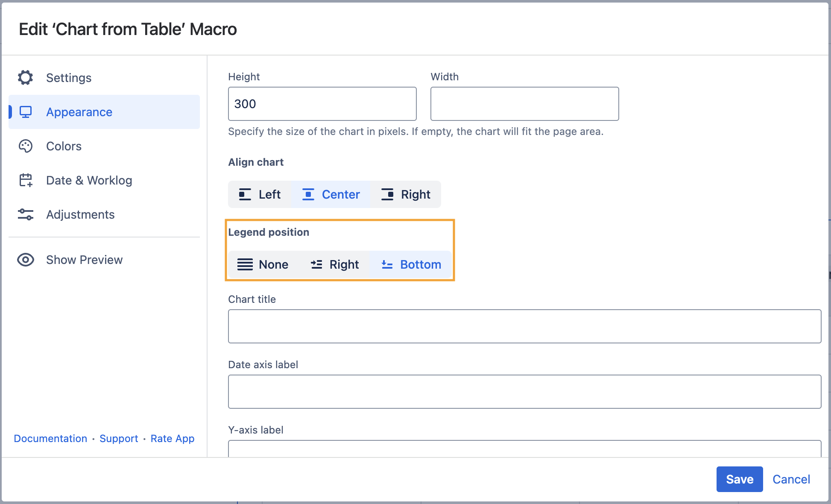Click into the Chart title field

pyautogui.click(x=524, y=326)
